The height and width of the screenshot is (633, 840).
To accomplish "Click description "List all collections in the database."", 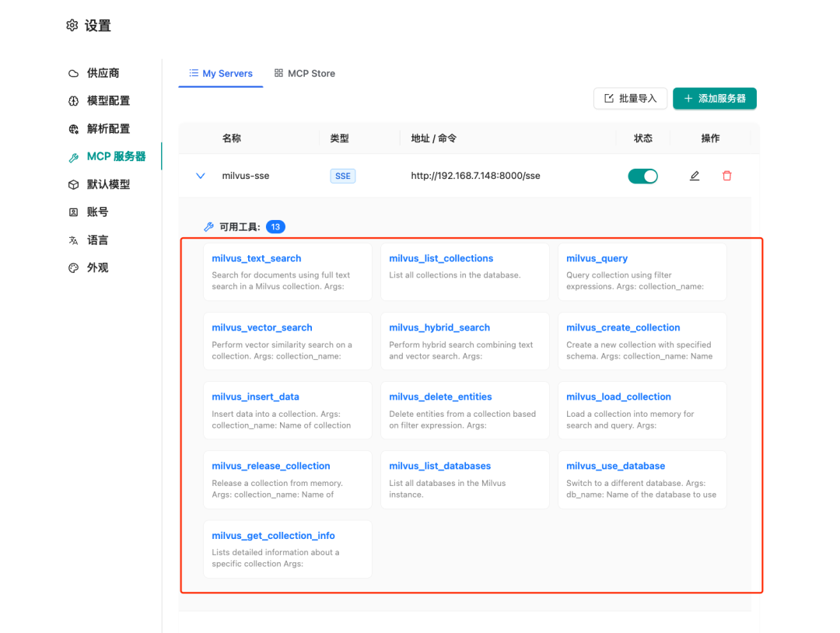I will (455, 275).
